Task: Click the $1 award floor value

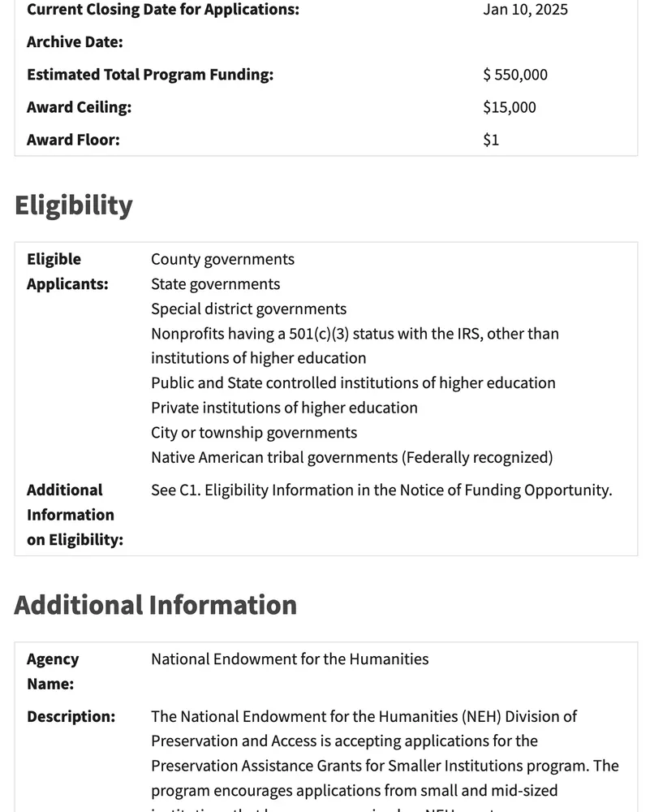Action: coord(491,140)
